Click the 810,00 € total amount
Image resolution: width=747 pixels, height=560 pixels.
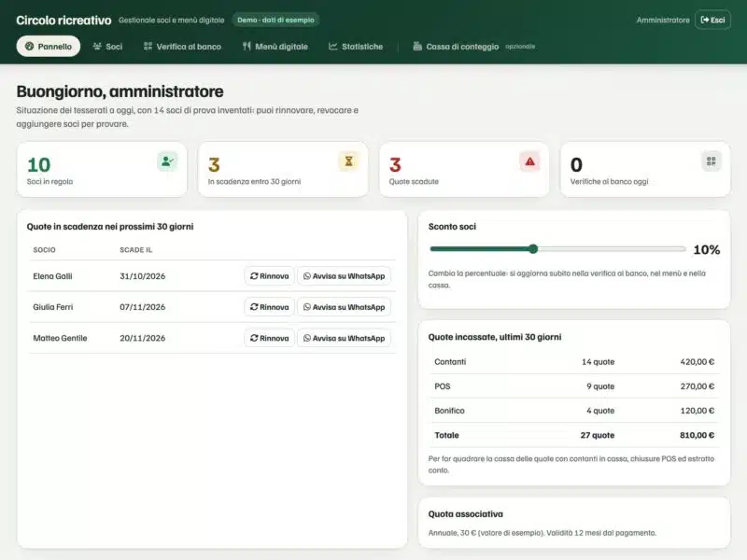(x=697, y=435)
